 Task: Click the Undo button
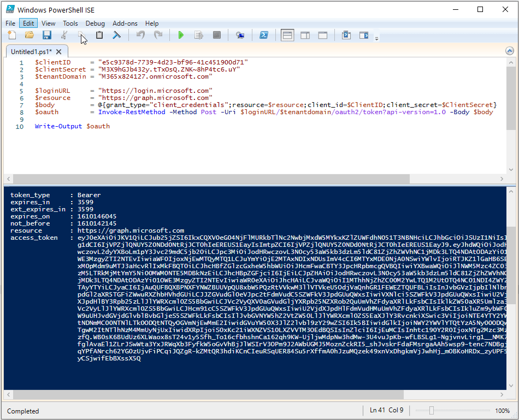[140, 34]
